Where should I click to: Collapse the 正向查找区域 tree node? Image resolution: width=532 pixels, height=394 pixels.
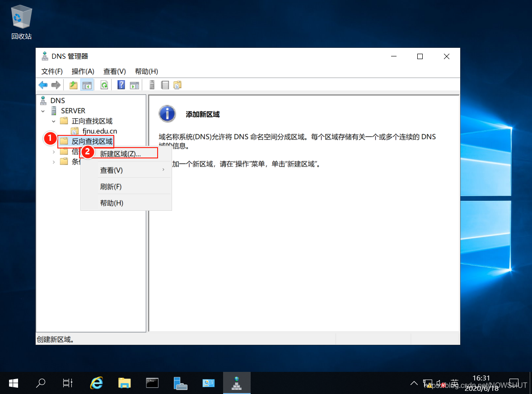[x=53, y=121]
